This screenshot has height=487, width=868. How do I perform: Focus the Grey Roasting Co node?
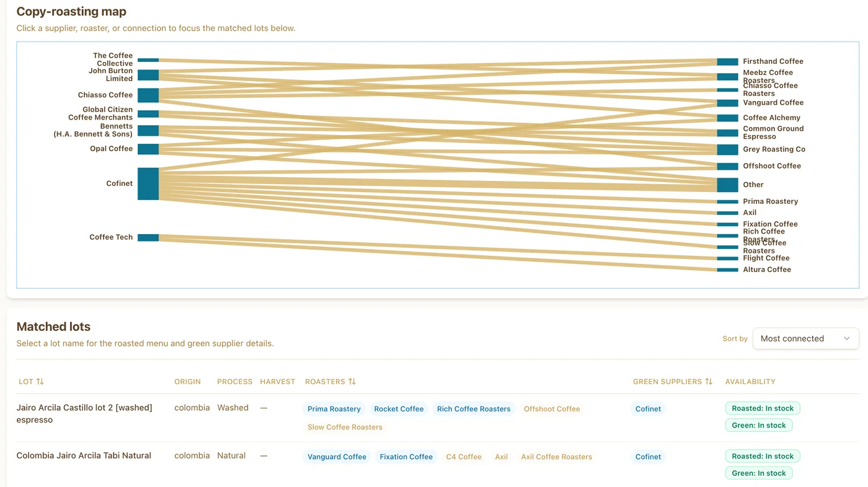point(727,149)
